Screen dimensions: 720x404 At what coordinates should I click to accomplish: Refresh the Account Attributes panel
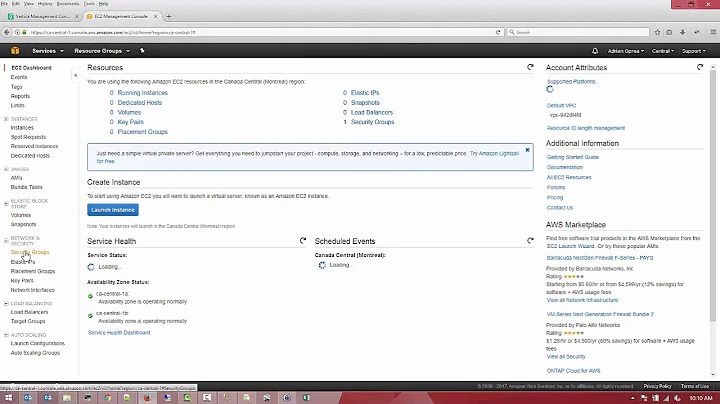tap(700, 67)
